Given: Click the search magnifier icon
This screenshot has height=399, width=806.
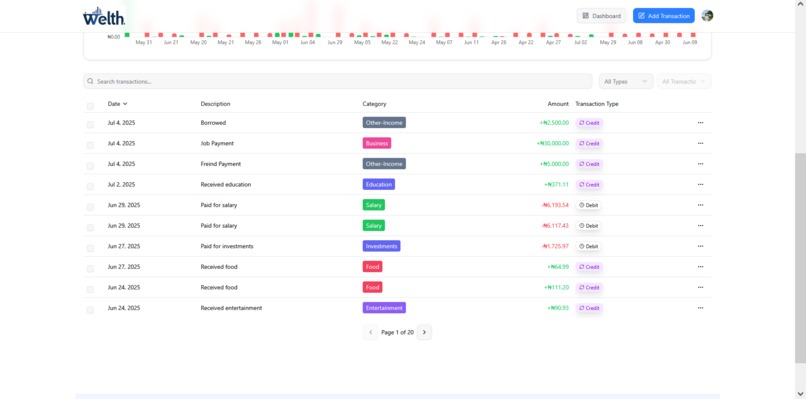Looking at the screenshot, I should point(90,81).
